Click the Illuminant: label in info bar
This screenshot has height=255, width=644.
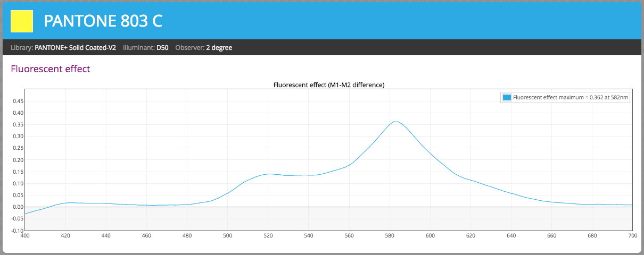click(138, 48)
